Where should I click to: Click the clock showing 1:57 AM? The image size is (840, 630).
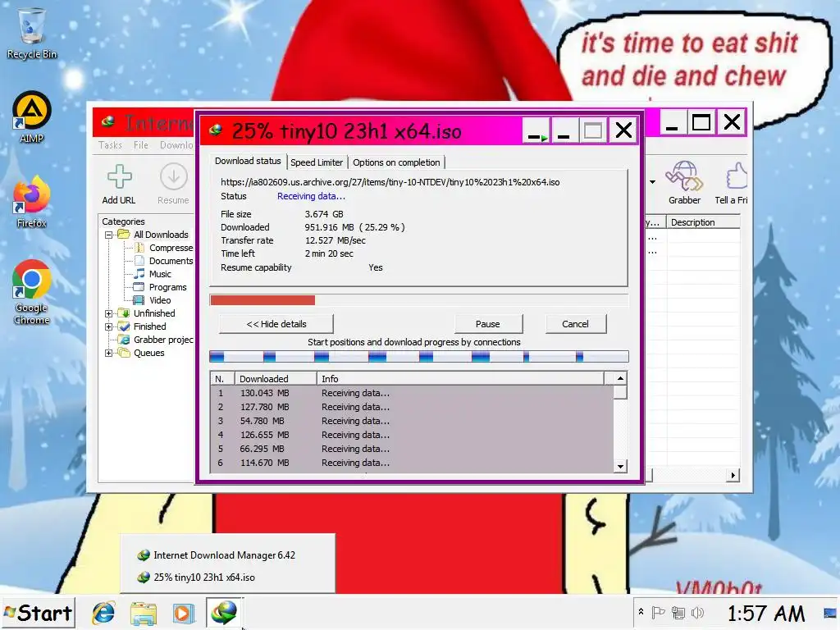(x=765, y=614)
